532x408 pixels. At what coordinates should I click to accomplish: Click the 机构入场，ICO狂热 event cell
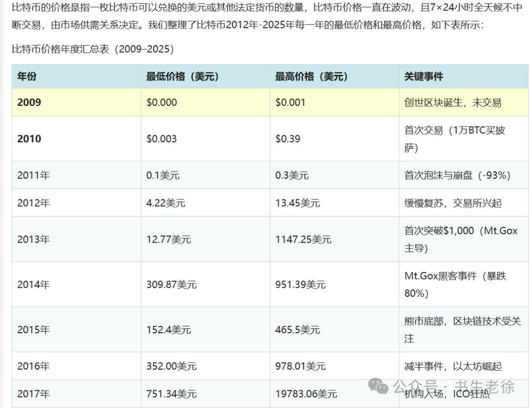click(x=464, y=393)
